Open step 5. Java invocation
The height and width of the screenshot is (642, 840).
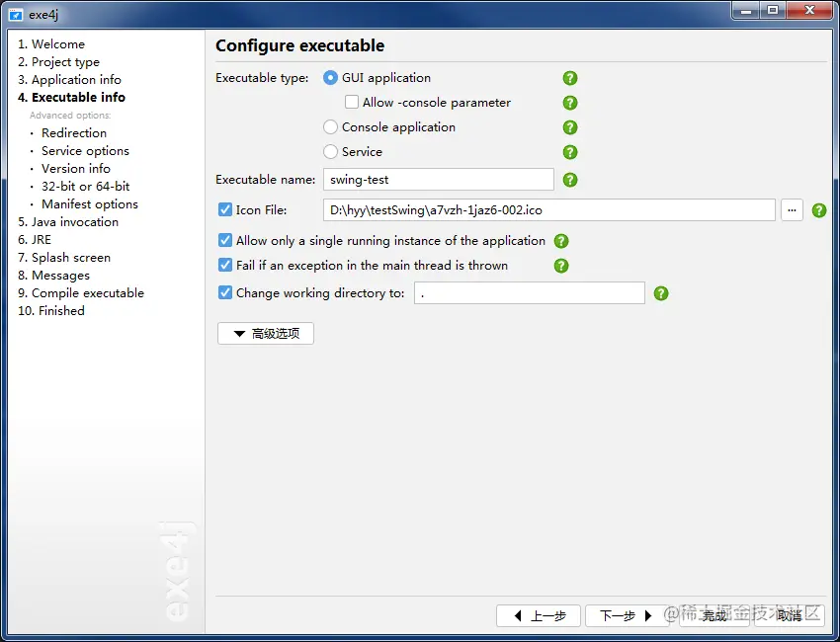coord(68,222)
